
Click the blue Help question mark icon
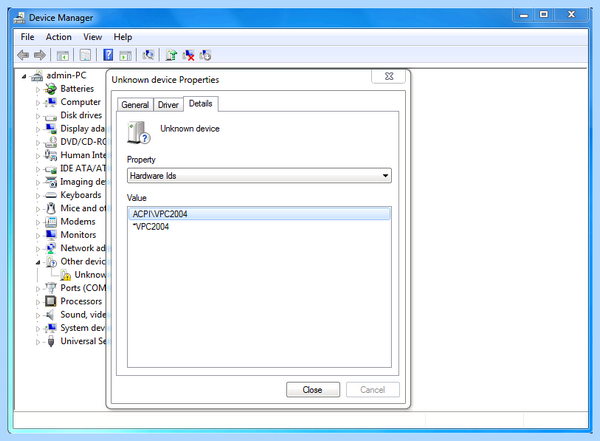click(108, 55)
